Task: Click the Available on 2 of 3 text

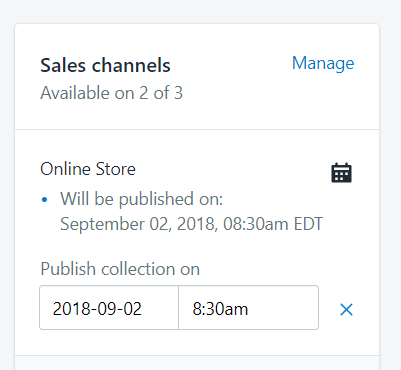Action: tap(112, 93)
